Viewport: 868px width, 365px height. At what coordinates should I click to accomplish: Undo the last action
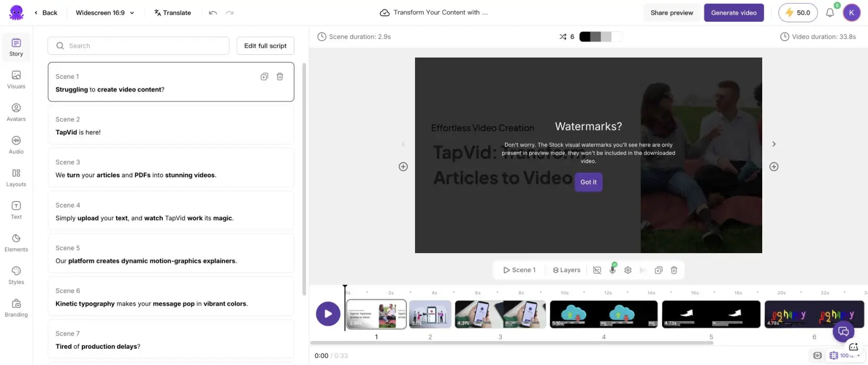pyautogui.click(x=213, y=12)
